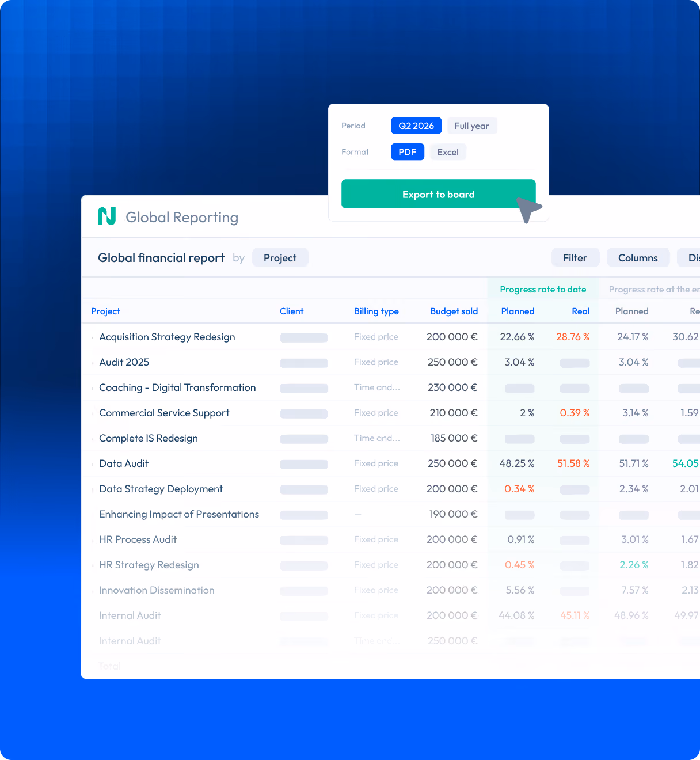Viewport: 700px width, 760px height.
Task: Click the red 0.34 % planned value
Action: coord(519,489)
